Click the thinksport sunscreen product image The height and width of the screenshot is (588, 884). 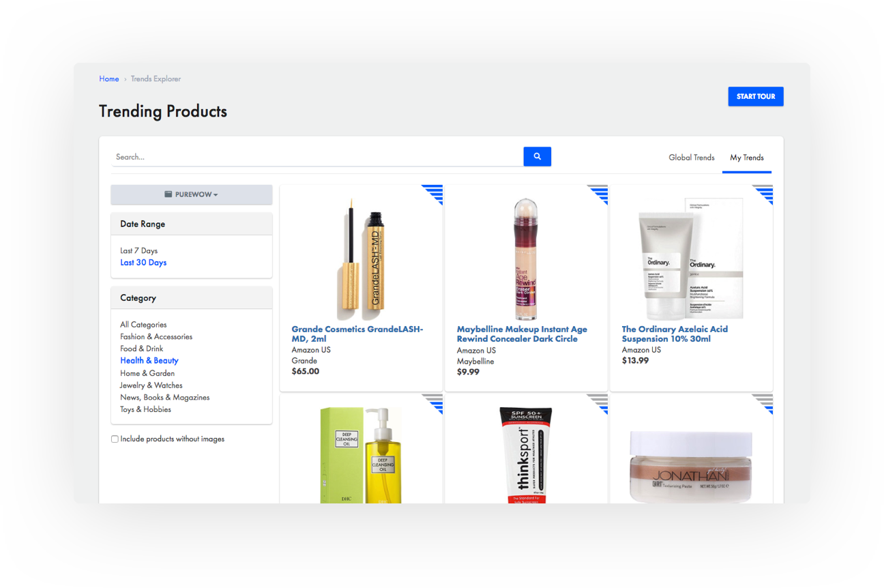(526, 455)
